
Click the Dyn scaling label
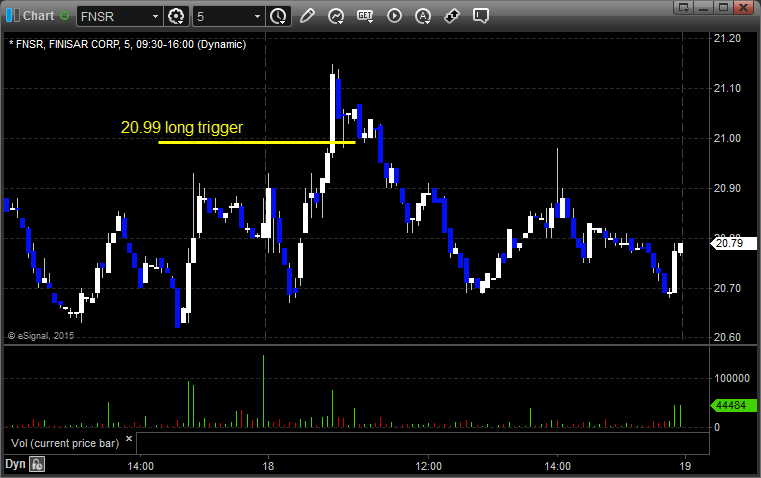(x=15, y=464)
